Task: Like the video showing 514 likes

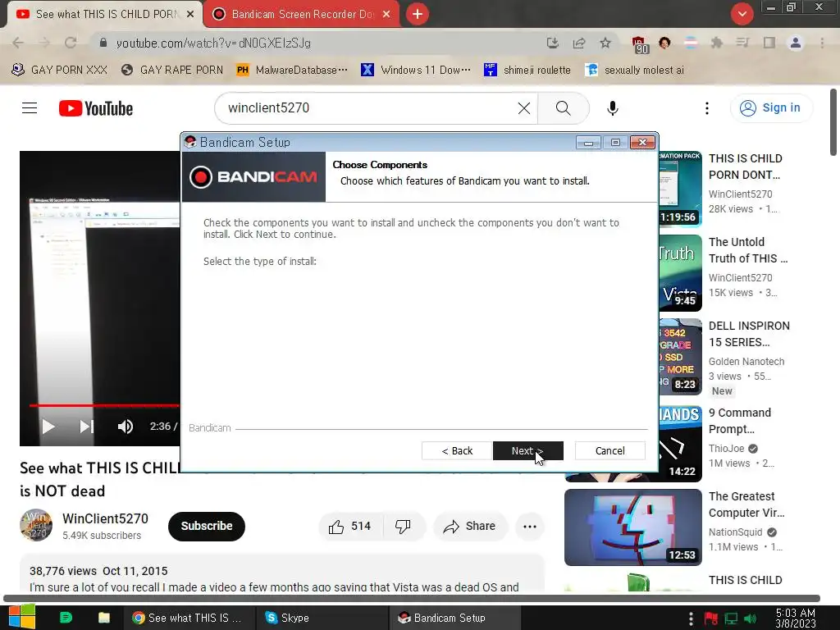Action: pos(351,527)
